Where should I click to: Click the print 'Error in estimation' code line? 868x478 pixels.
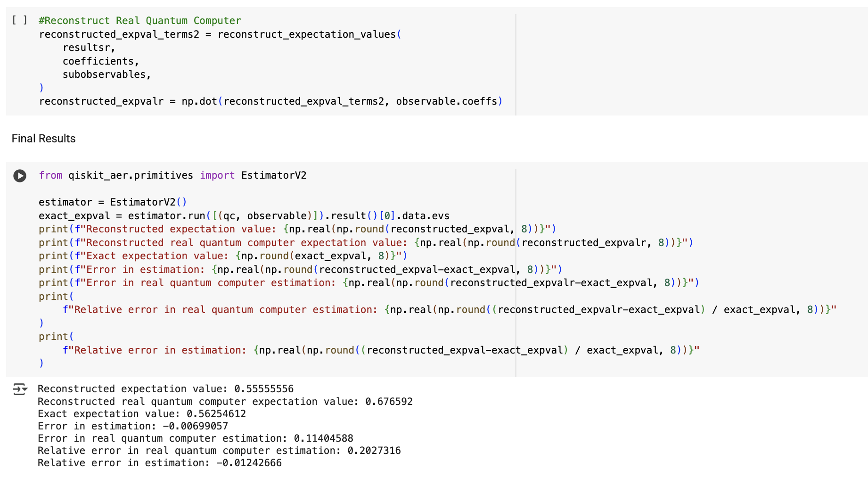click(x=301, y=270)
